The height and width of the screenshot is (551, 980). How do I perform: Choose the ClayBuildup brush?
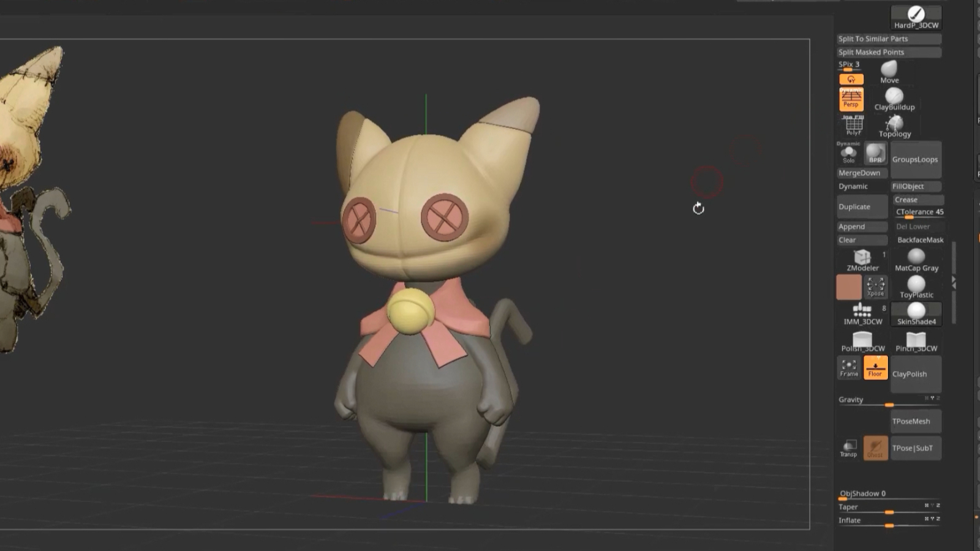(x=894, y=99)
